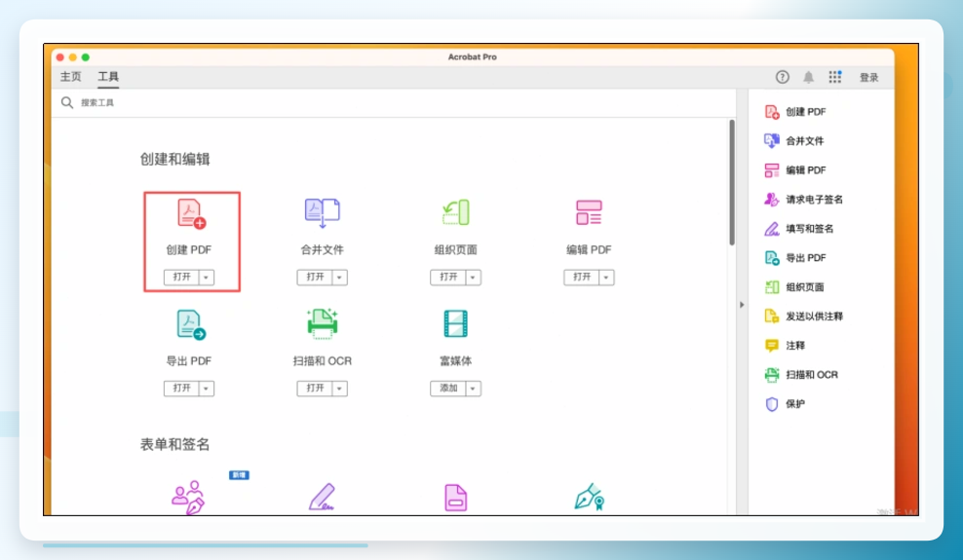
Task: Click the fill and sign pen icon under 表单和签名
Action: (322, 498)
